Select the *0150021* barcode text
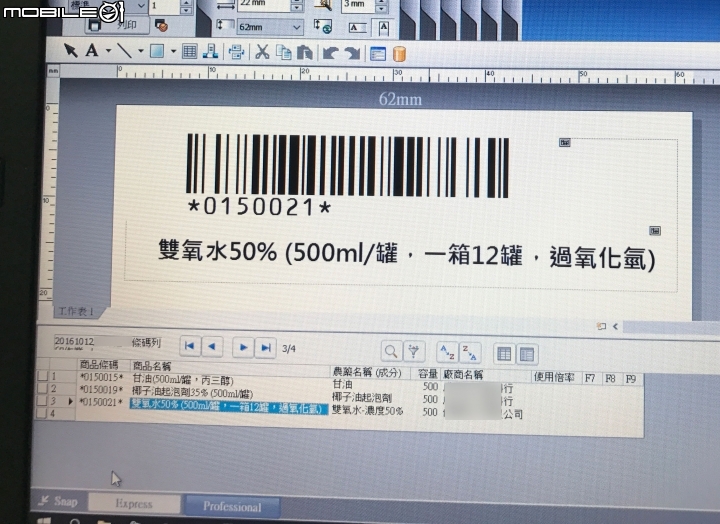This screenshot has width=720, height=524. (259, 207)
